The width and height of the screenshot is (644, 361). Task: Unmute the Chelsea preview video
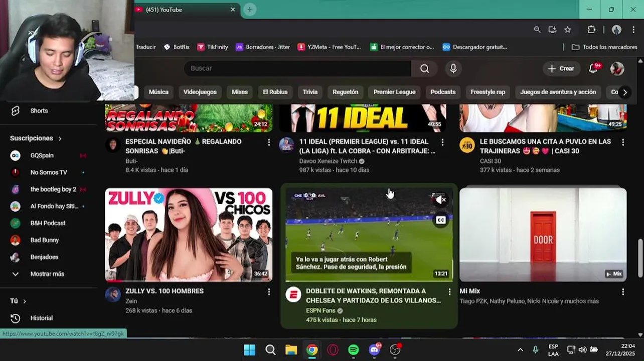pyautogui.click(x=440, y=200)
